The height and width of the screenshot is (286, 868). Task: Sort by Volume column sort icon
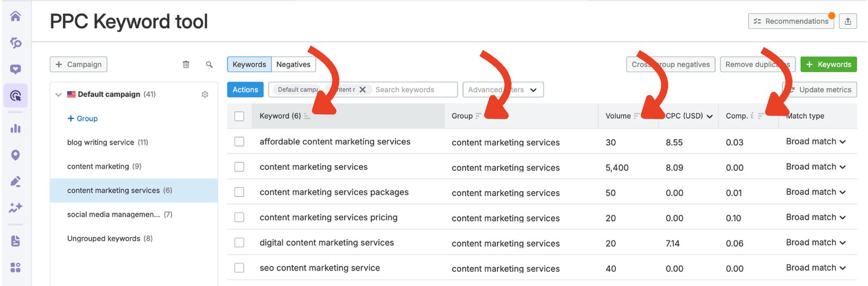[636, 116]
